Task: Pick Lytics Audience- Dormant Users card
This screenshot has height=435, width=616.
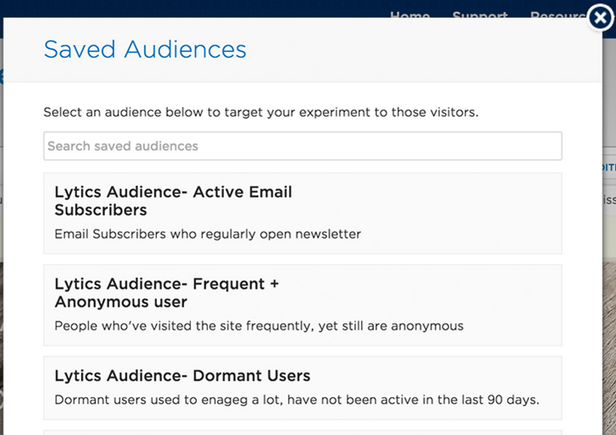Action: [302, 388]
